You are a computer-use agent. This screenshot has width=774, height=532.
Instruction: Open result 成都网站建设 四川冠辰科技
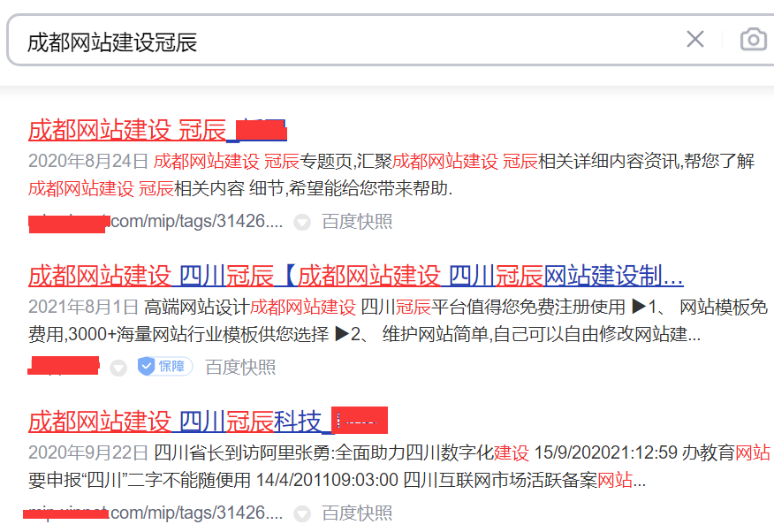pos(208,422)
